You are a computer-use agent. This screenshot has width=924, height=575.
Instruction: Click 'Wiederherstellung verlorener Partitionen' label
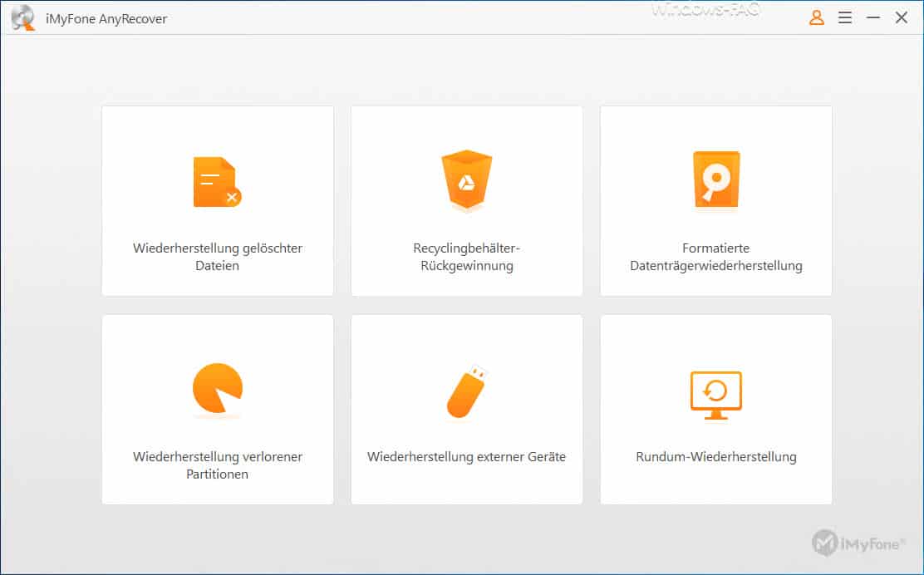coord(218,465)
